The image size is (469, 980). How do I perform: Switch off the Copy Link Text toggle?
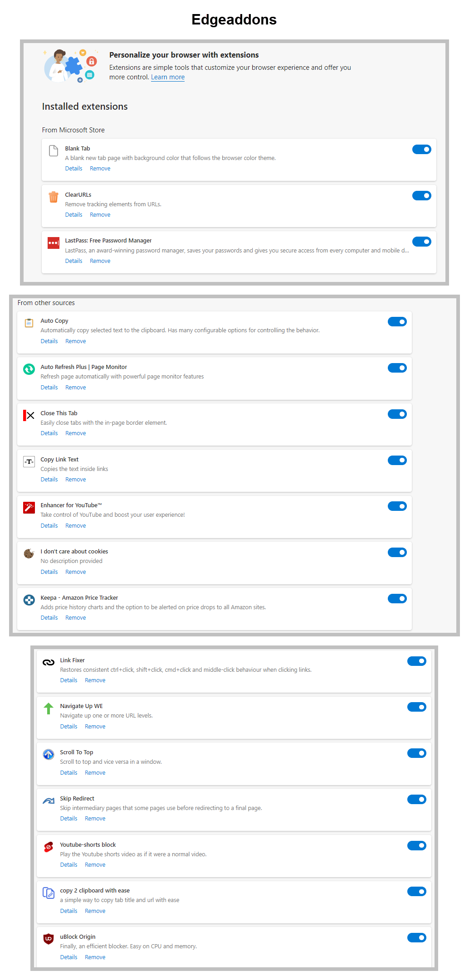pyautogui.click(x=397, y=460)
